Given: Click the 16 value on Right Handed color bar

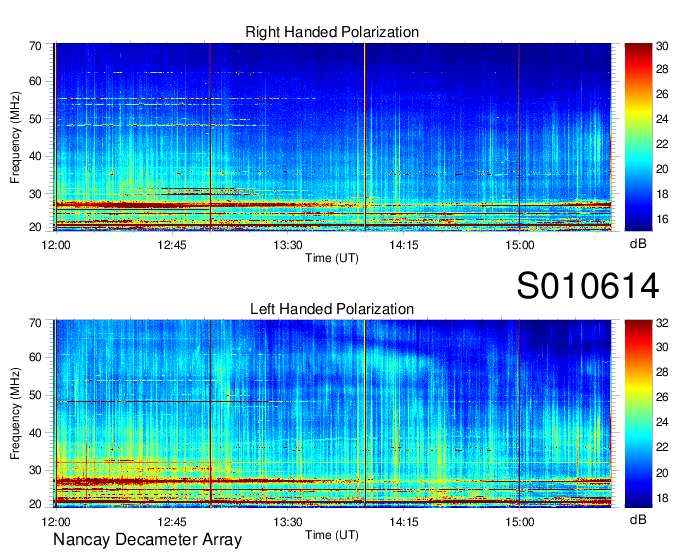Looking at the screenshot, I should pos(662,219).
